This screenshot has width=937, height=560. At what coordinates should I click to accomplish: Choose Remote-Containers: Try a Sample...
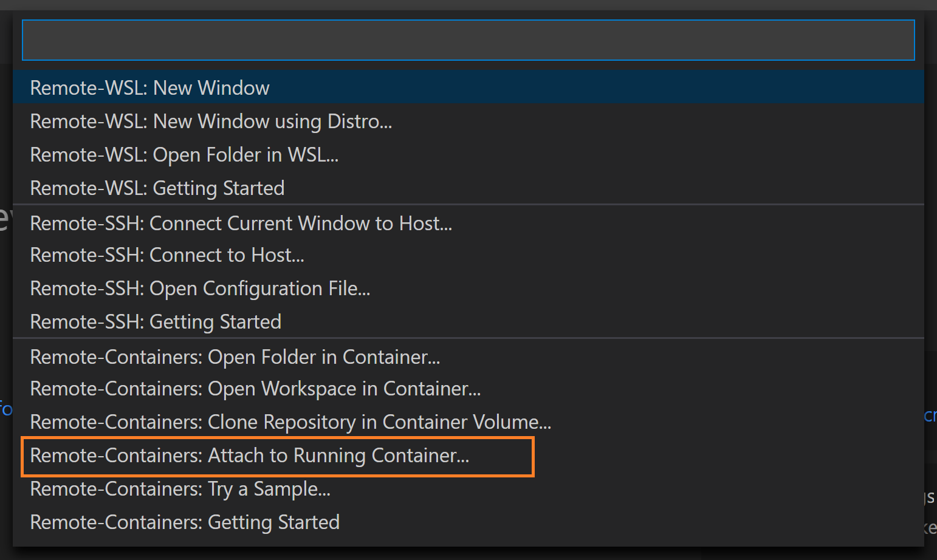pyautogui.click(x=468, y=488)
